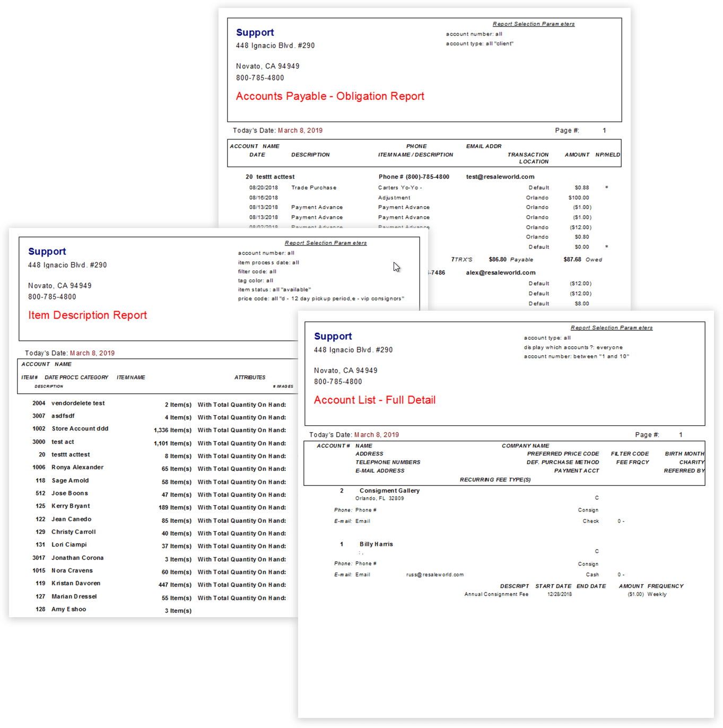Click the 1,101 Item(s) count

[173, 444]
